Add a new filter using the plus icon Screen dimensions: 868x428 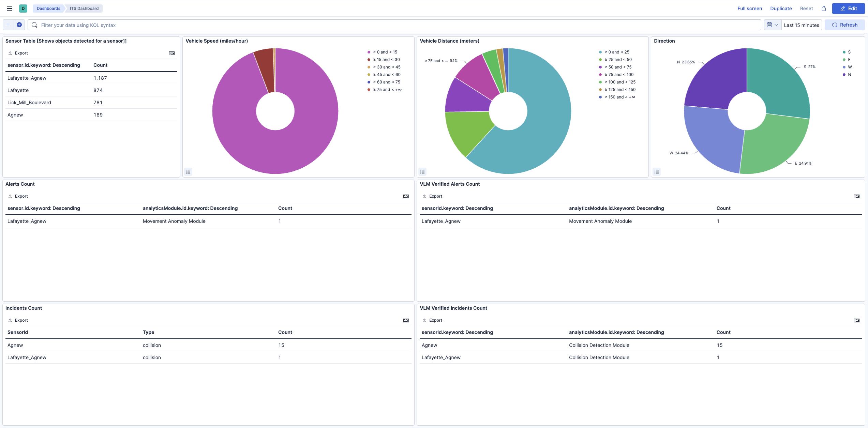click(19, 25)
